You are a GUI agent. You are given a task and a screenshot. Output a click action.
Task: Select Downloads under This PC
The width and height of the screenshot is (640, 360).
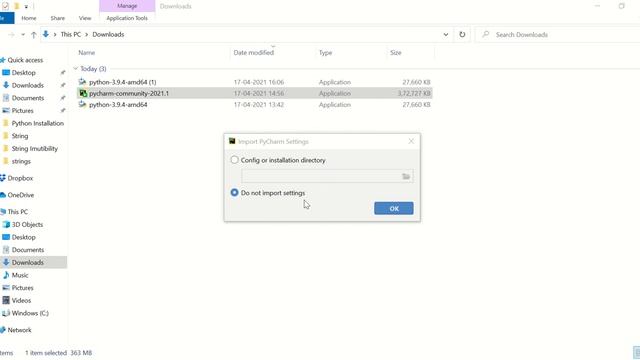(27, 262)
